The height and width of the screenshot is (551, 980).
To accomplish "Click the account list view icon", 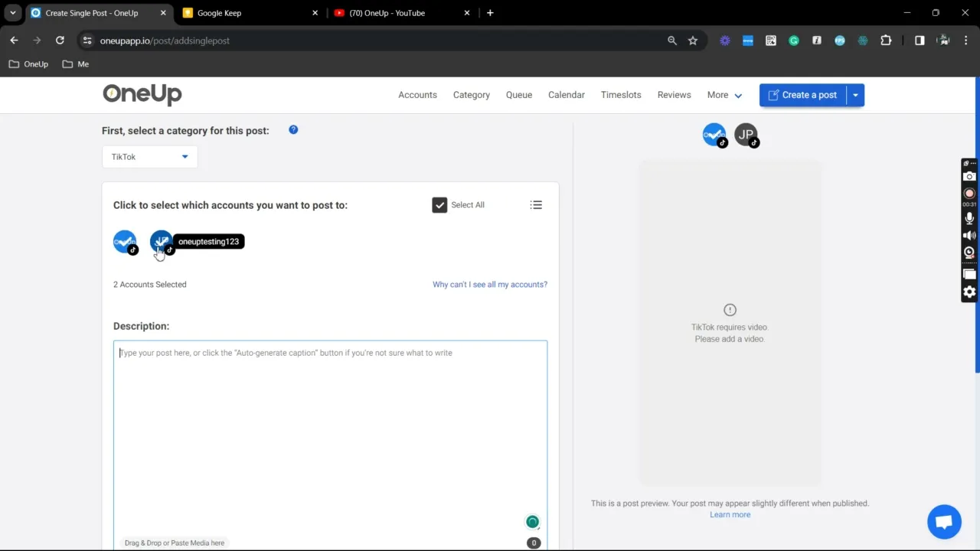I will pyautogui.click(x=536, y=205).
